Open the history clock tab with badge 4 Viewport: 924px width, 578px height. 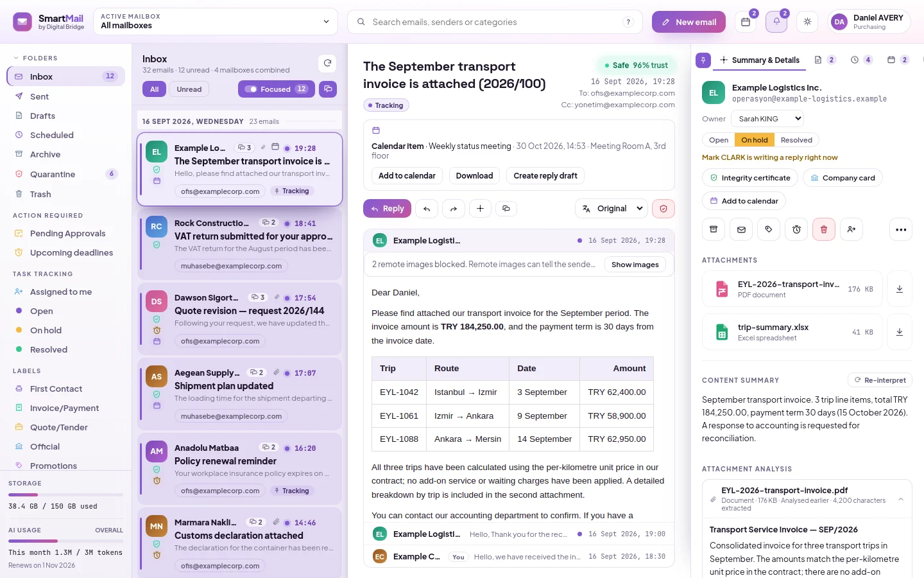[x=861, y=60]
